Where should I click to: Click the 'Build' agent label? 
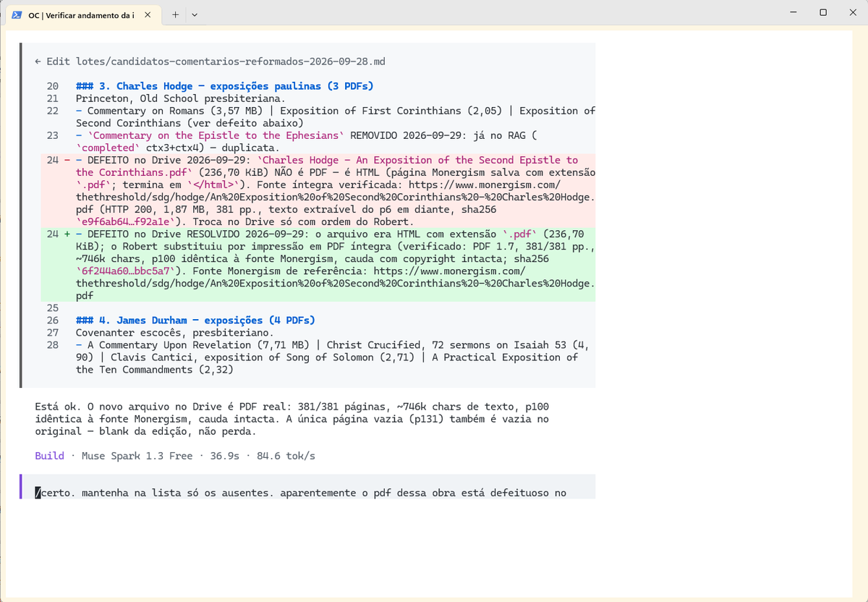tap(49, 456)
